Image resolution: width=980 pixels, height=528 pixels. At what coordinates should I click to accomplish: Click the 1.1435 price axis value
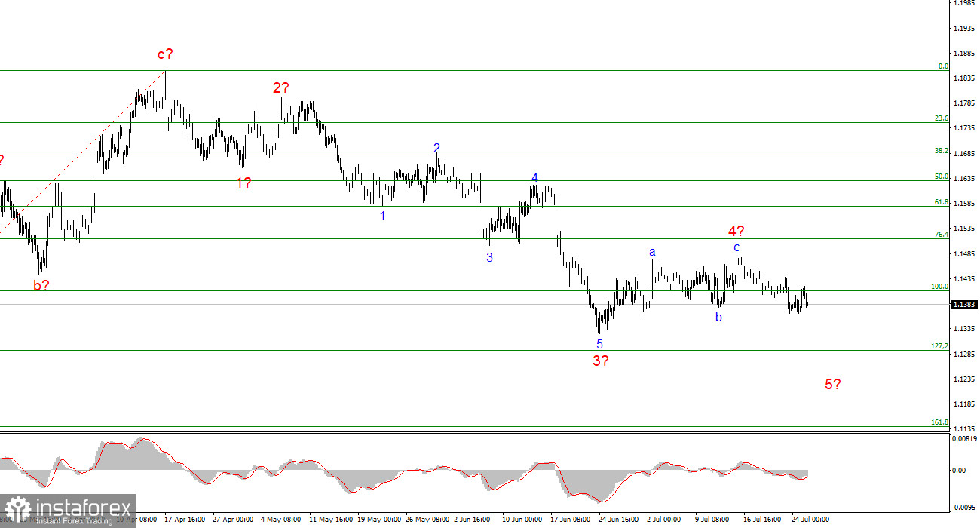point(964,279)
